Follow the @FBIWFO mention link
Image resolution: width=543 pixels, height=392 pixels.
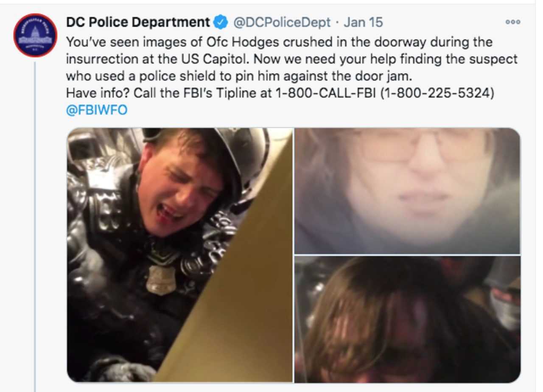pos(97,110)
